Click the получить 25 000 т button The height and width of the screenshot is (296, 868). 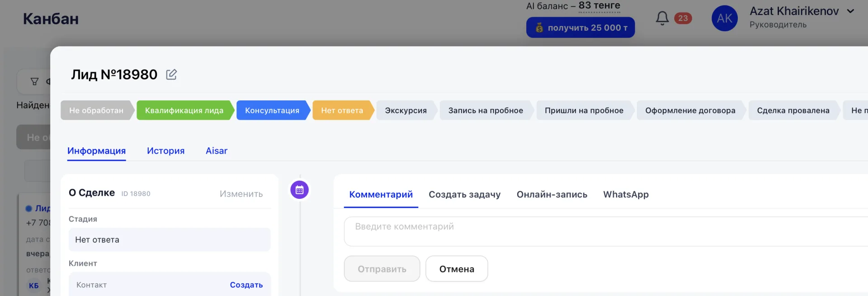(x=580, y=28)
